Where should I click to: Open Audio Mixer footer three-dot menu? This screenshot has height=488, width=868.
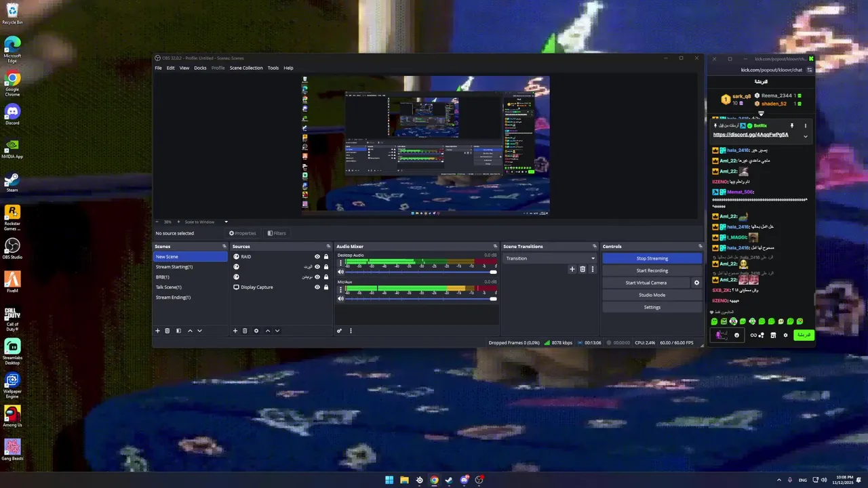coord(351,331)
